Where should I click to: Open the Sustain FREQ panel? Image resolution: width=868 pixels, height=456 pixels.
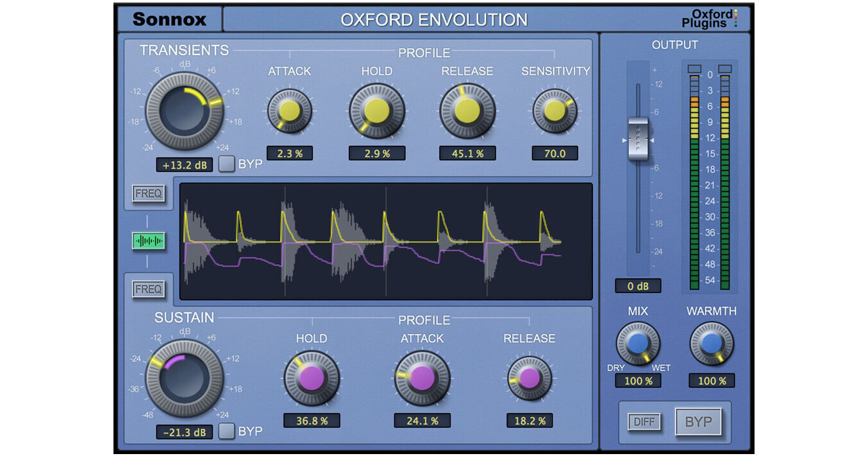point(149,289)
